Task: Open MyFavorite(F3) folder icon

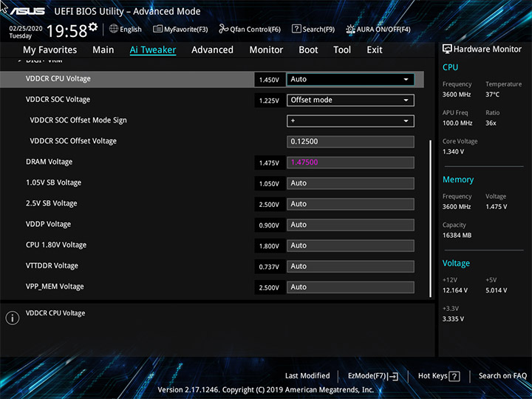Action: coord(158,29)
